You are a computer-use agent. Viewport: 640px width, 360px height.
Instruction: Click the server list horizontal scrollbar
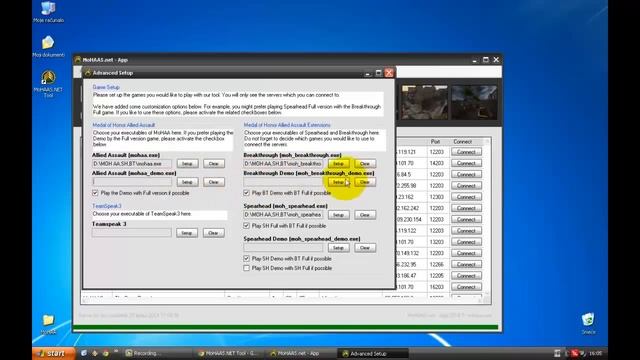coord(282,301)
